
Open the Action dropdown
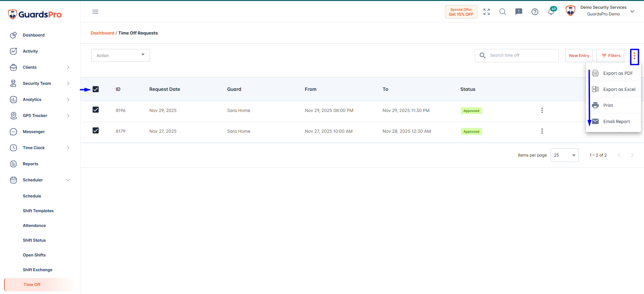click(120, 55)
